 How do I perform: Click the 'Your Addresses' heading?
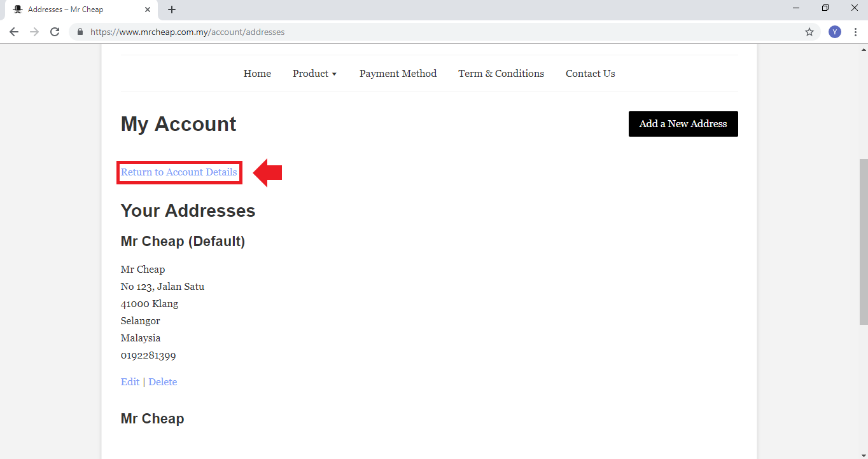pos(188,211)
